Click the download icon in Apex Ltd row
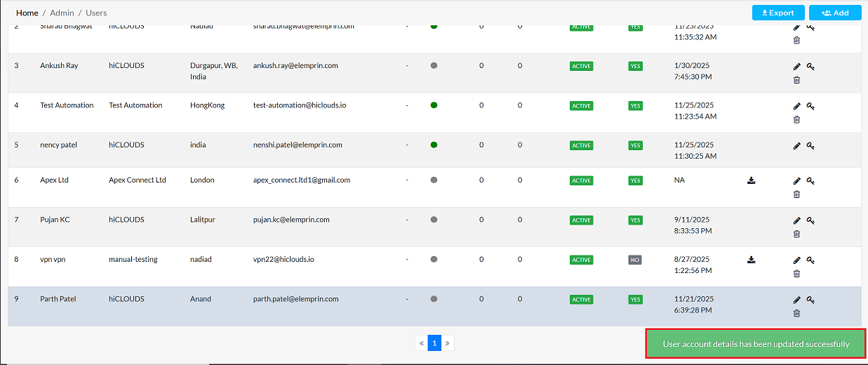The image size is (868, 365). [x=752, y=180]
